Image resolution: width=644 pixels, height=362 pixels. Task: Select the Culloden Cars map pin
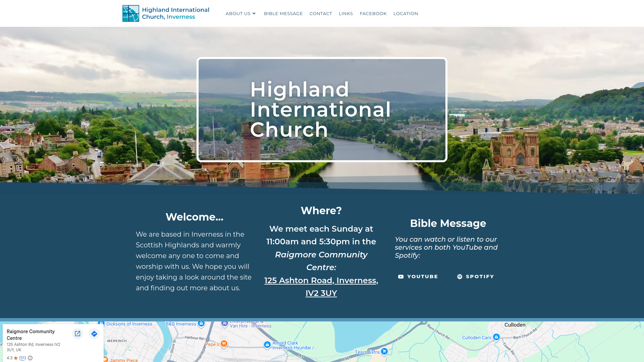point(496,337)
